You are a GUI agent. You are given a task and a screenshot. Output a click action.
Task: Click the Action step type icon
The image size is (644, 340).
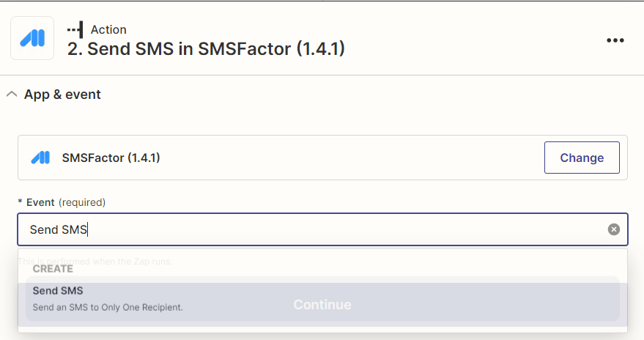[75, 29]
